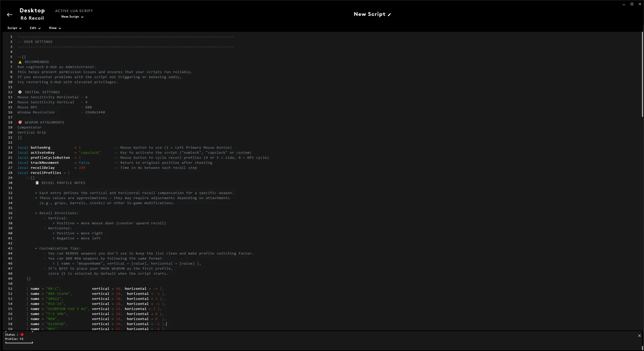Click line number 22 in the gutter
644x351 pixels.
point(10,143)
